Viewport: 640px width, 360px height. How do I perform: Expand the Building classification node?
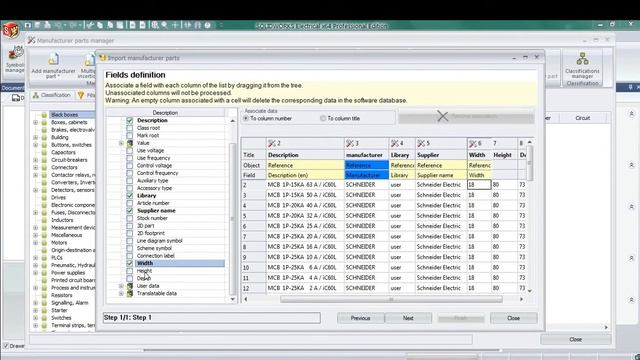click(36, 137)
